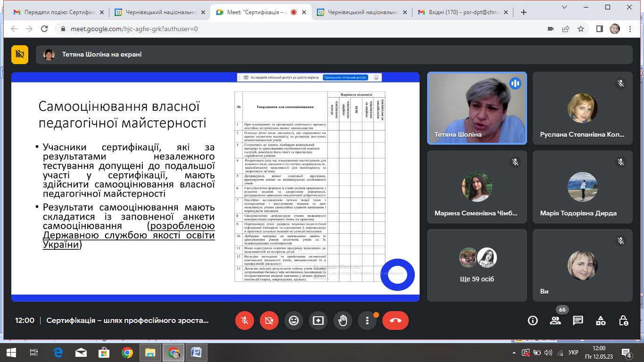The height and width of the screenshot is (362, 644).
Task: Show the participants list people icon
Action: 555,321
